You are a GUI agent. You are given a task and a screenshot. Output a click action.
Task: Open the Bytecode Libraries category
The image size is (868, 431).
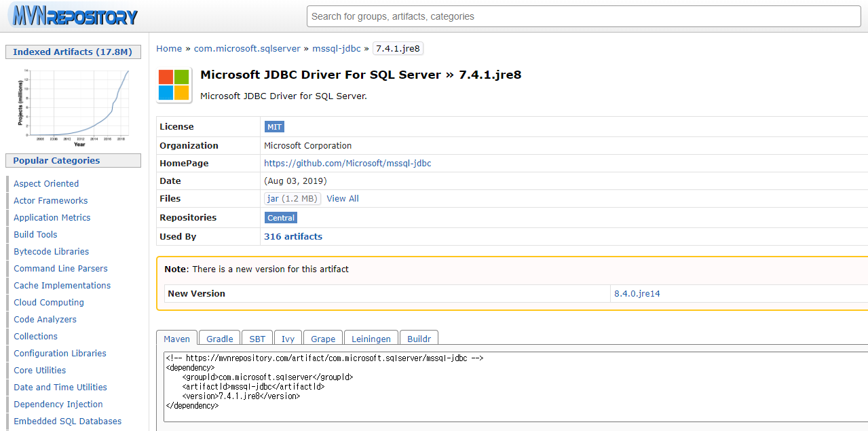[52, 252]
